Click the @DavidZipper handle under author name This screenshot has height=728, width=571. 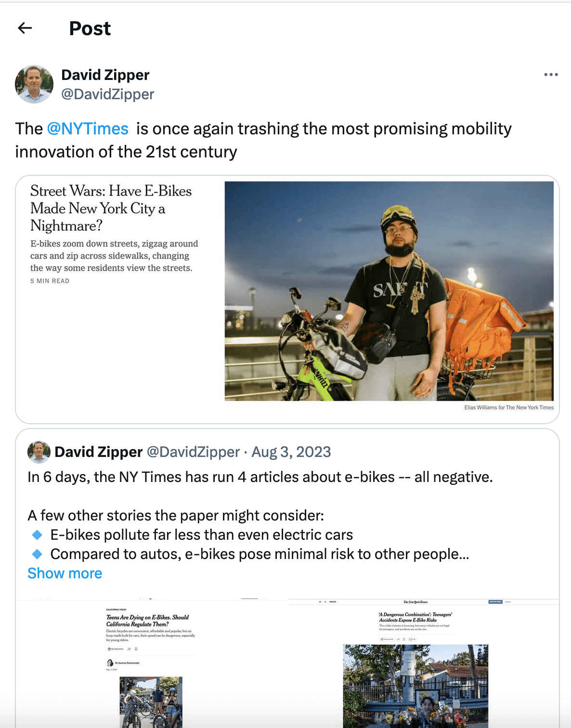pos(108,94)
